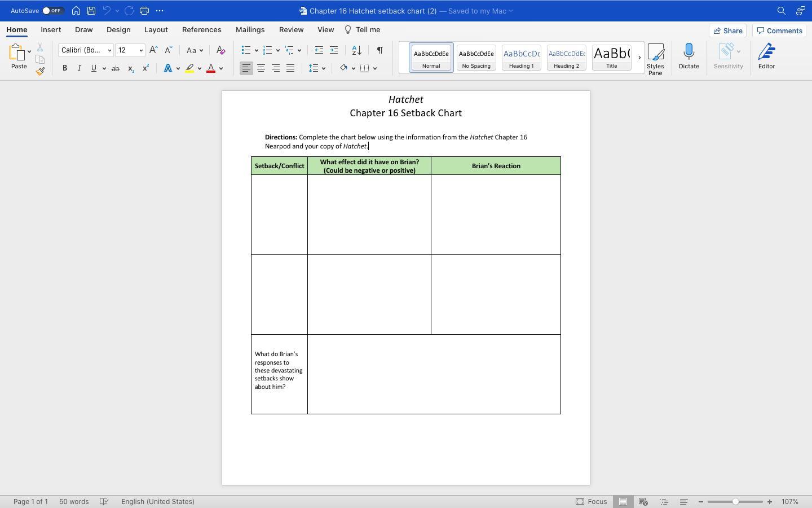The height and width of the screenshot is (508, 812).
Task: Clear all formatting from selection
Action: click(x=221, y=50)
